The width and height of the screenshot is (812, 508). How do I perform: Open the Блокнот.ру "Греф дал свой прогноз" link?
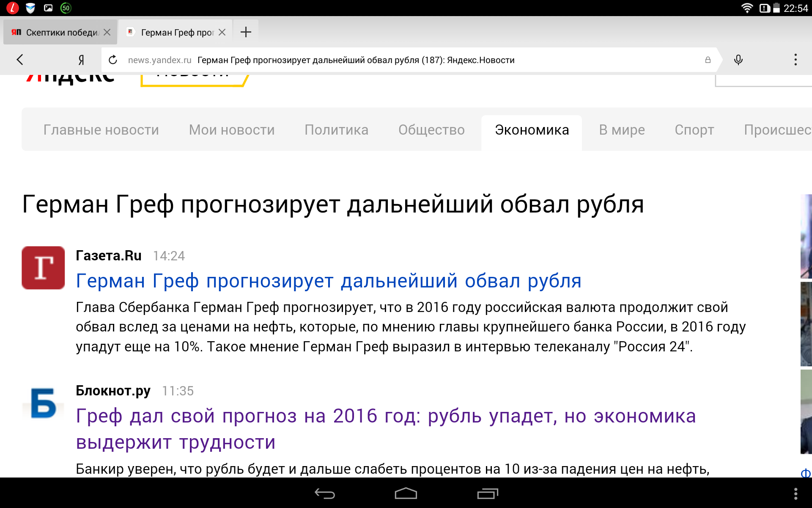pyautogui.click(x=386, y=429)
